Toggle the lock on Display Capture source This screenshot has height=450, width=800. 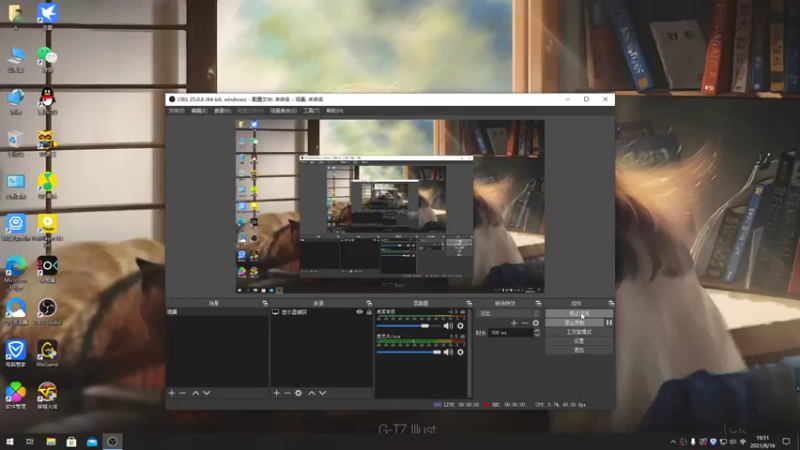click(369, 312)
